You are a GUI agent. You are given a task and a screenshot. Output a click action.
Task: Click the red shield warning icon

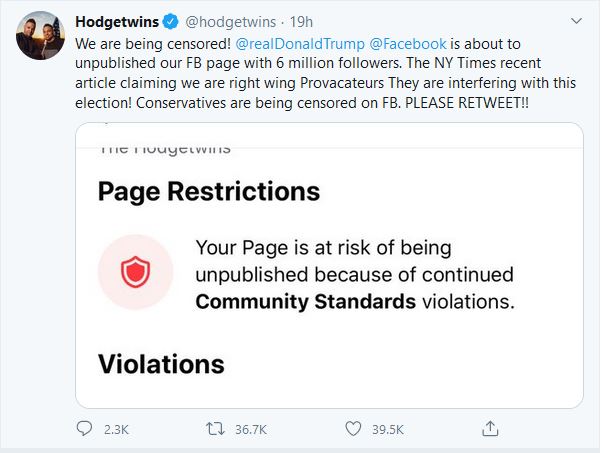tap(135, 272)
